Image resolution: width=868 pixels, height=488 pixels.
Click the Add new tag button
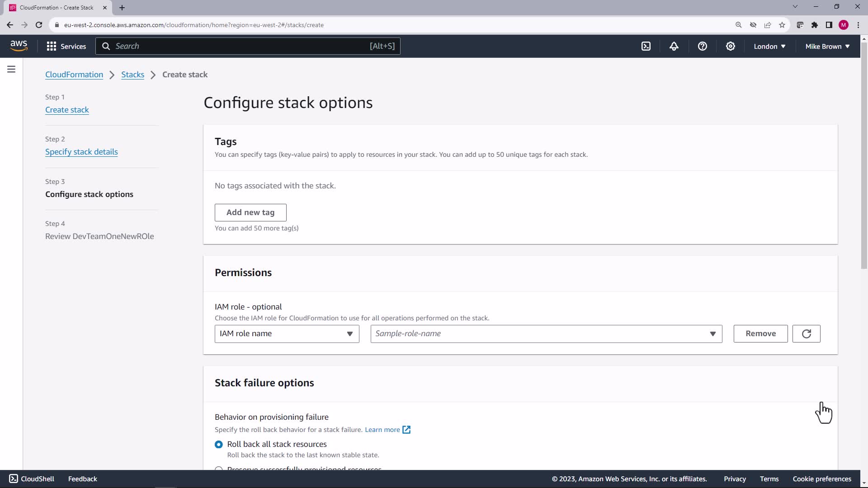(x=250, y=212)
